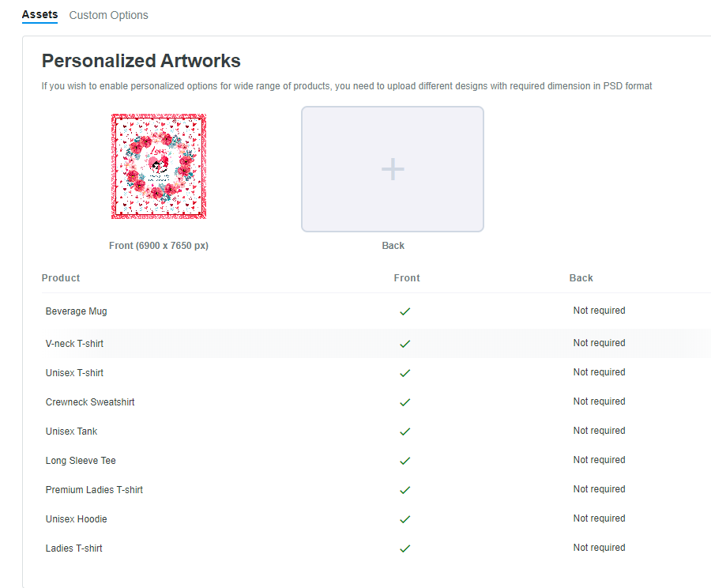711x588 pixels.
Task: Toggle Not required status for Beverage Mug back
Action: tap(599, 311)
